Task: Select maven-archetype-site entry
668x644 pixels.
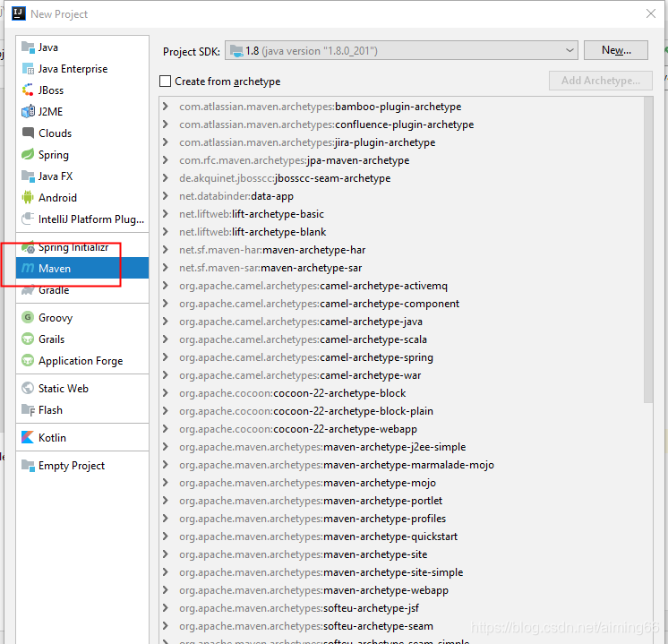Action: click(x=304, y=554)
